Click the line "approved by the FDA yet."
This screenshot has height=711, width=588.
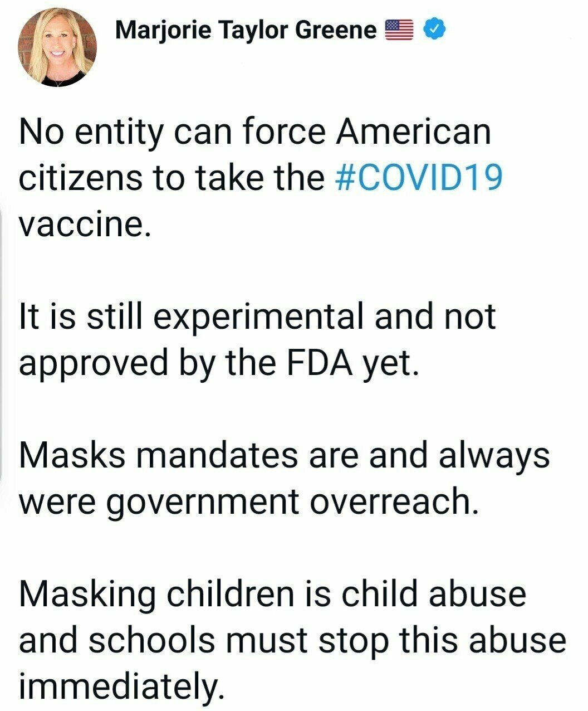(x=218, y=363)
